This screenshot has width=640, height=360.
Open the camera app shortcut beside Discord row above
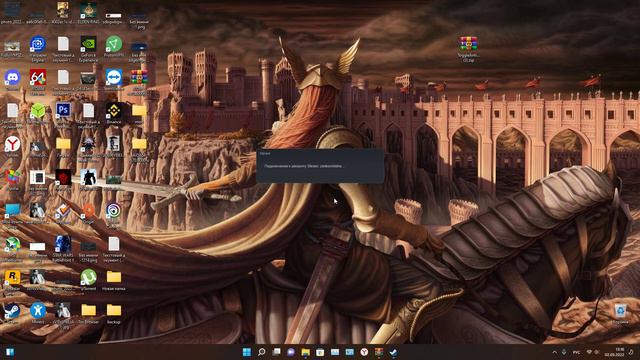point(38,45)
